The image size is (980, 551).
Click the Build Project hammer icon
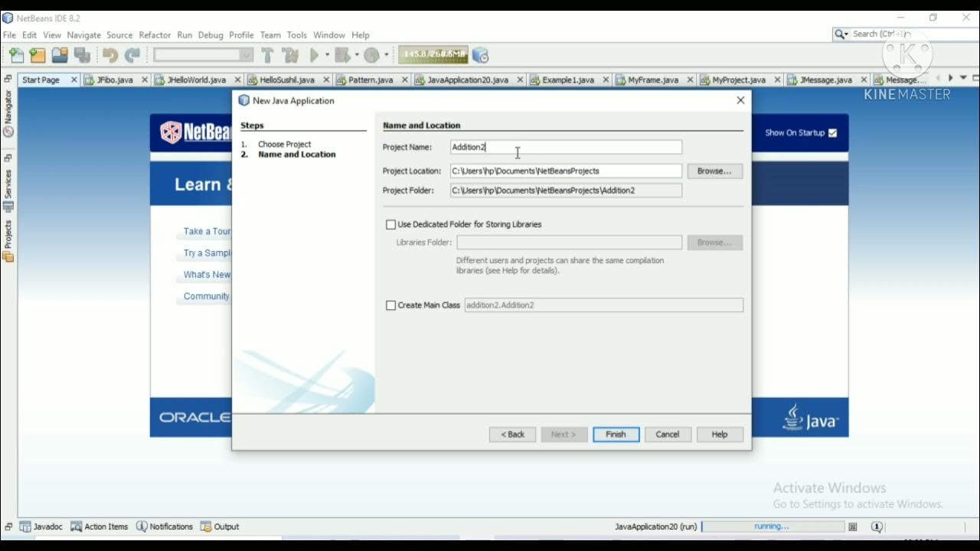click(x=267, y=55)
